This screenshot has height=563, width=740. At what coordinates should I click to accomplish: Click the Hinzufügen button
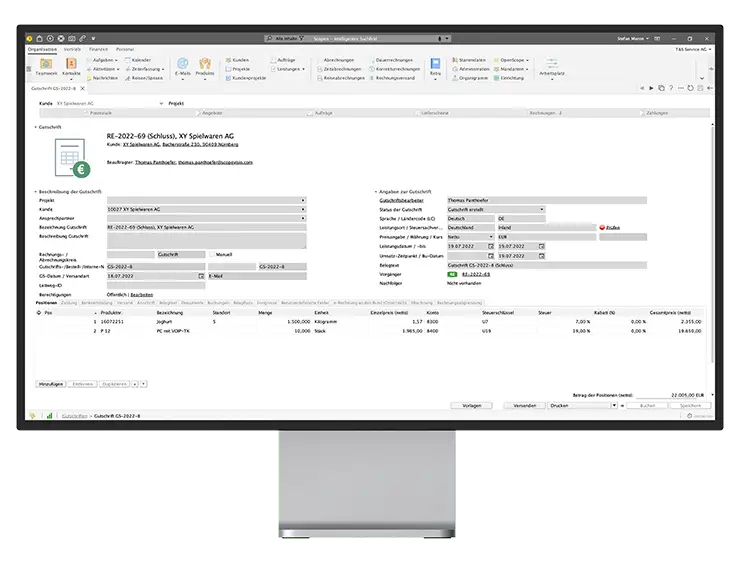tap(51, 383)
